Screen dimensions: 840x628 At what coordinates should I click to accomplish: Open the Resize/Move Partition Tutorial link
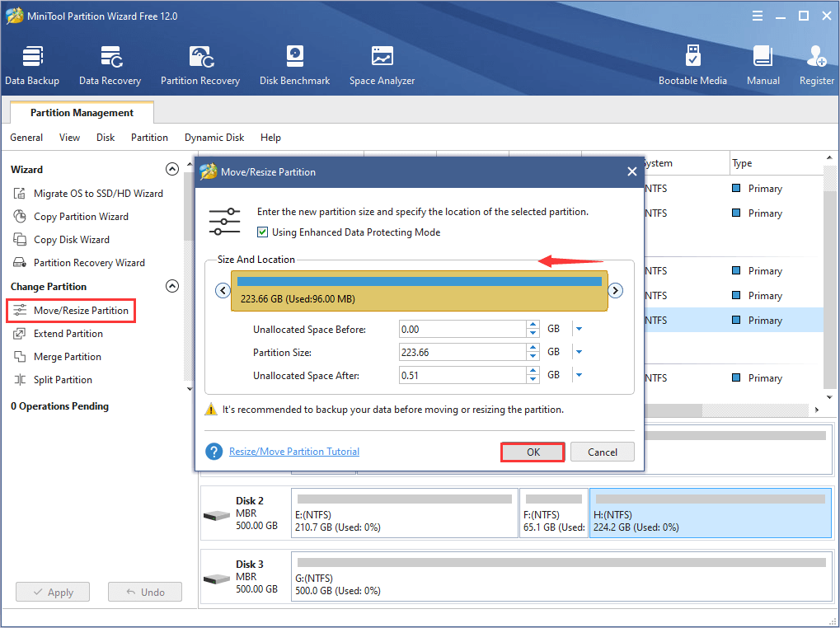[x=294, y=452]
